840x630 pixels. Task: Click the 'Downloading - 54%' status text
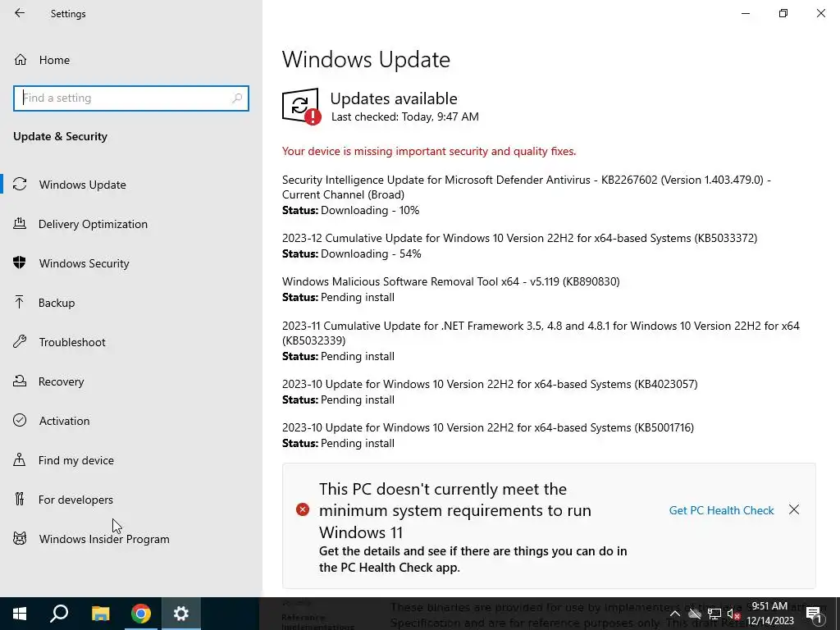click(371, 253)
